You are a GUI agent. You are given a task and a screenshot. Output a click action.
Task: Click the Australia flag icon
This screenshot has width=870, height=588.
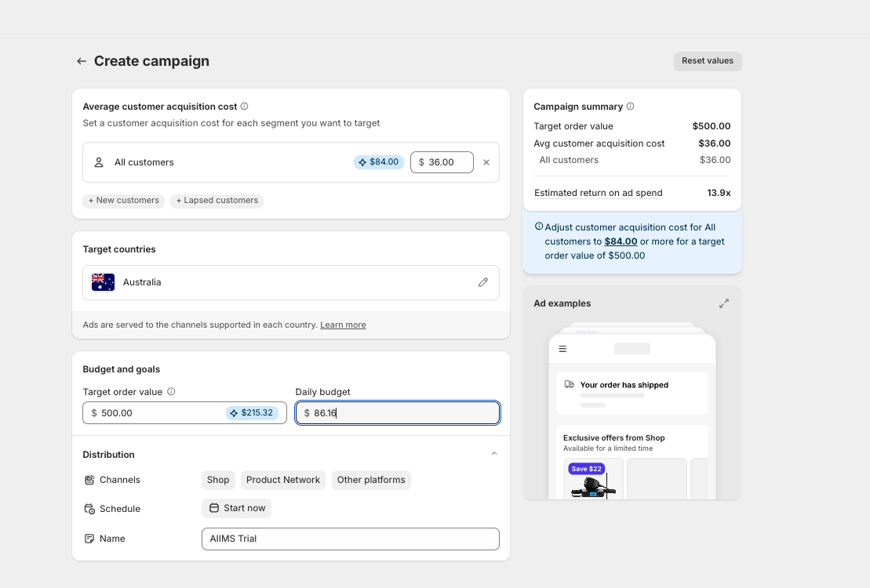click(x=104, y=282)
